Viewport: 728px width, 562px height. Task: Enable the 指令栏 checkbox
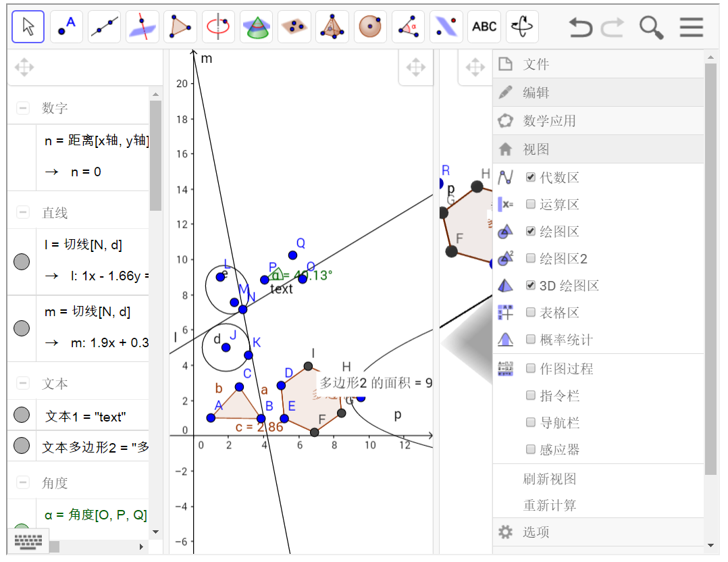tap(531, 395)
